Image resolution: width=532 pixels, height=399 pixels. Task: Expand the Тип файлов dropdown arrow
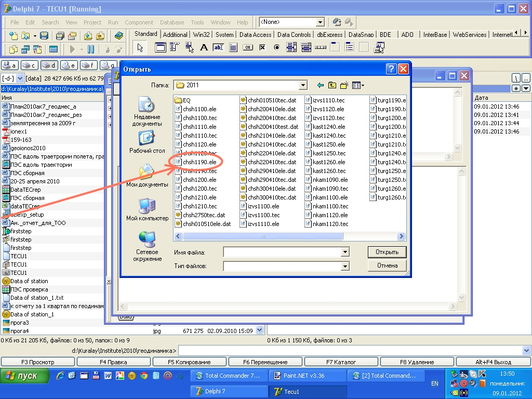tap(345, 266)
